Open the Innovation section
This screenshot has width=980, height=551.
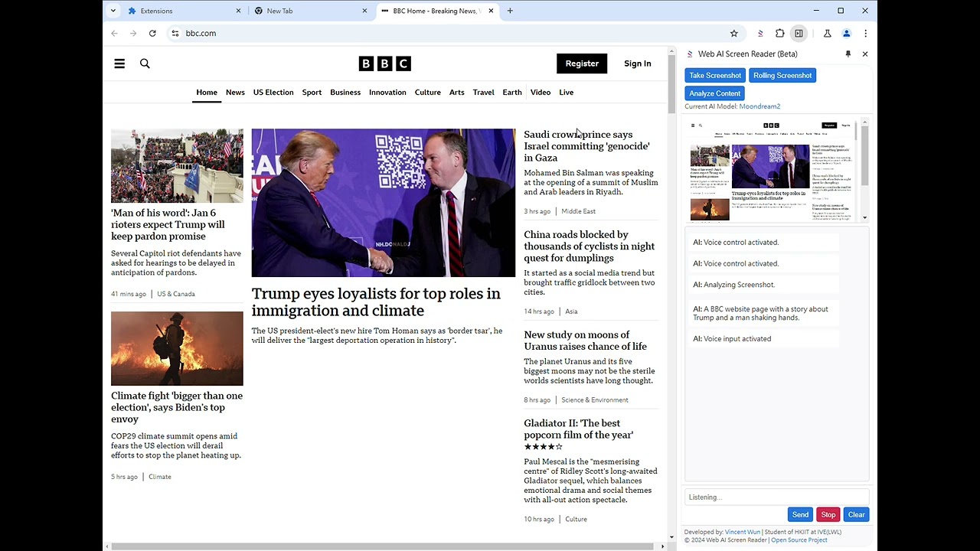coord(387,92)
